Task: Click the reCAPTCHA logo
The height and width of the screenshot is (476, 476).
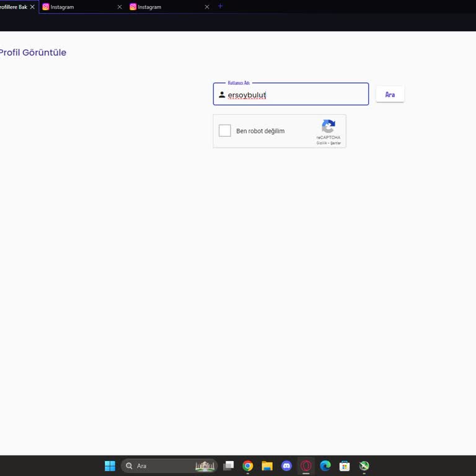Action: point(328,126)
